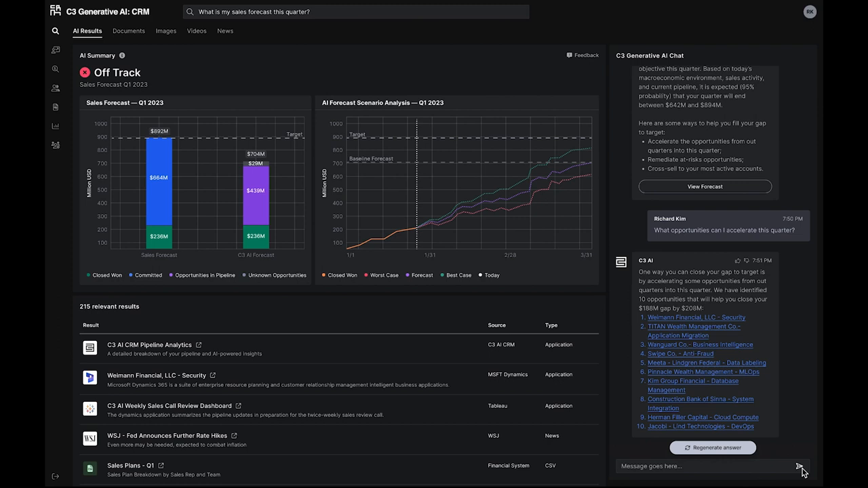Click the Type column header
Screen dimensions: 868x488
point(551,325)
